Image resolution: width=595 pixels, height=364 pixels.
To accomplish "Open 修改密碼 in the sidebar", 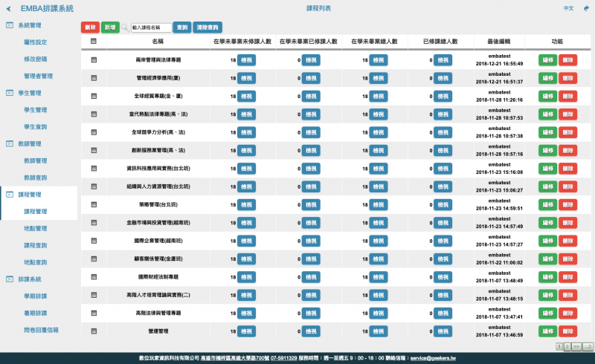I will pyautogui.click(x=35, y=59).
